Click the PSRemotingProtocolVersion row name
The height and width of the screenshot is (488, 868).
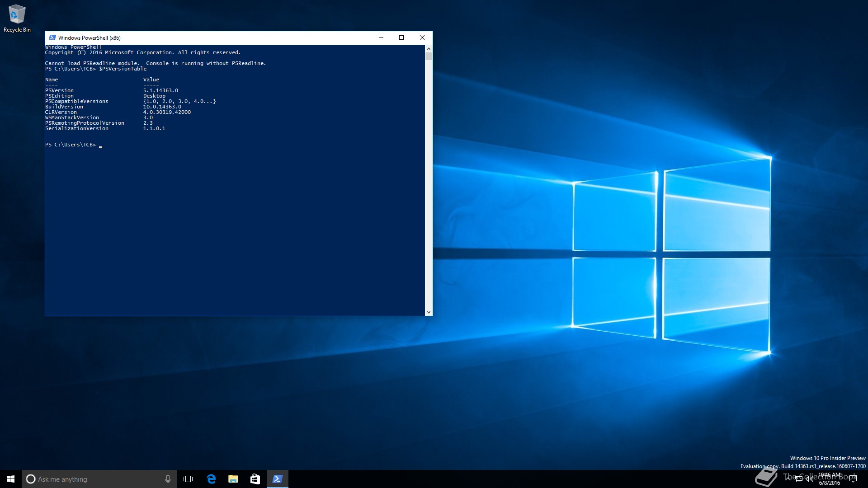tap(85, 123)
